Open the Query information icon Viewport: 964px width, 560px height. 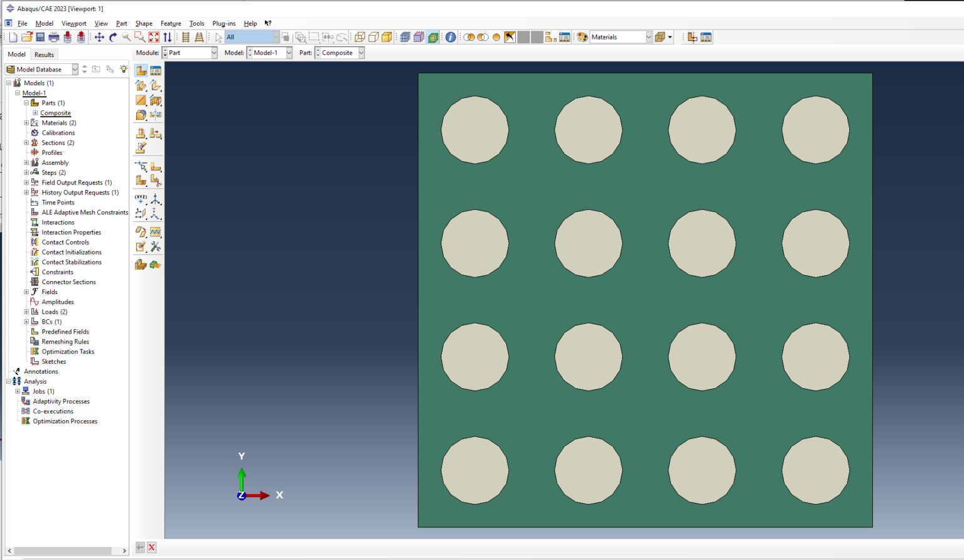[x=451, y=38]
